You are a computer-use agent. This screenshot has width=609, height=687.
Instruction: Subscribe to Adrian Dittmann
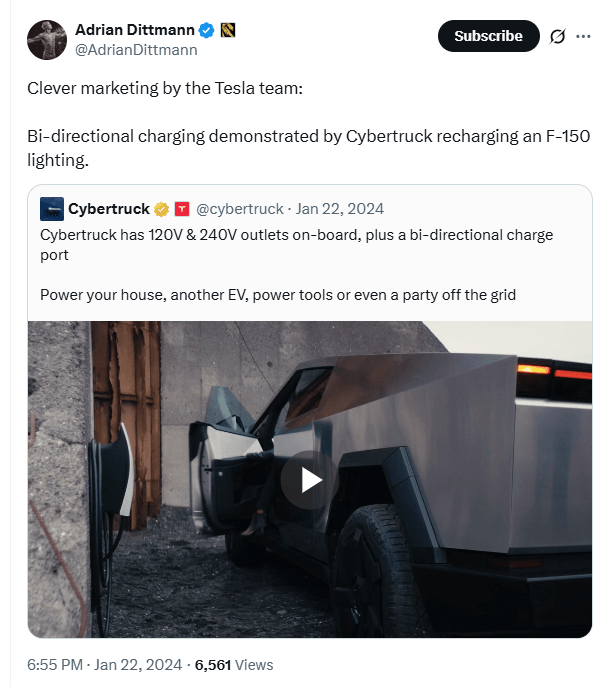point(489,36)
